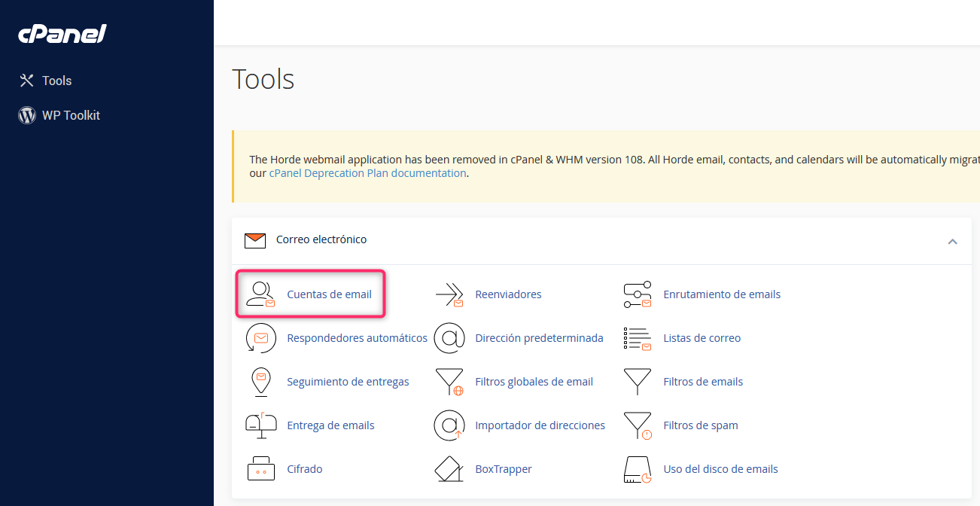
Task: Click the Dirección predeterminada at-sign icon
Action: pyautogui.click(x=449, y=338)
